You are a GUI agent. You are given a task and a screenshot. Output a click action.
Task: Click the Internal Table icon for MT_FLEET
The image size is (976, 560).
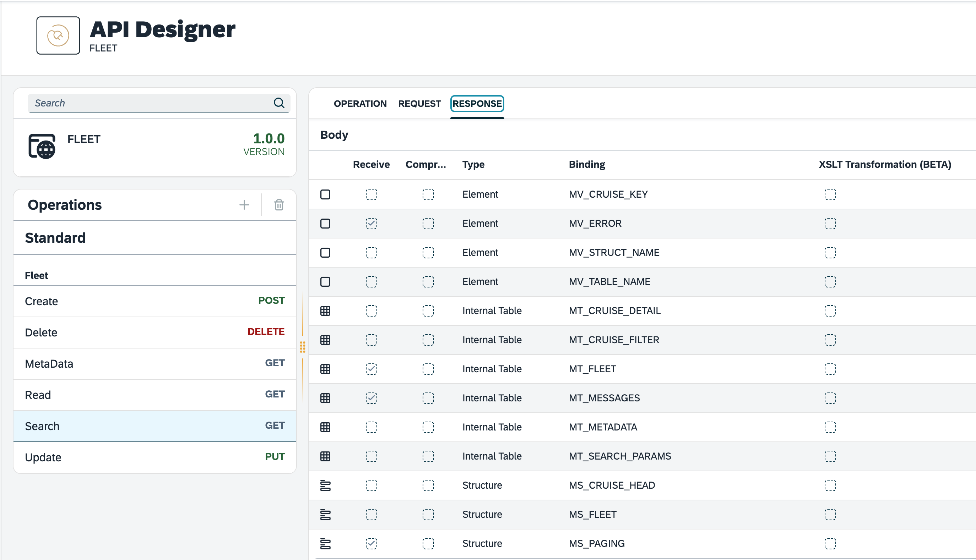(x=326, y=368)
